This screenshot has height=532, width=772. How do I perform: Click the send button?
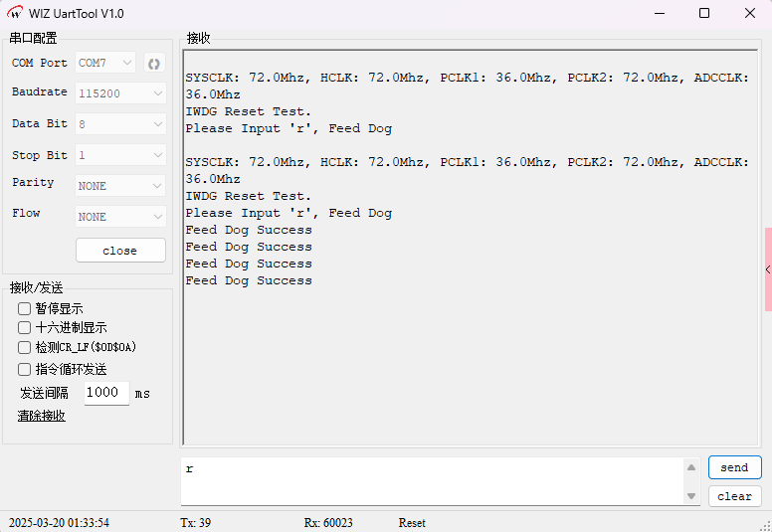coord(734,467)
